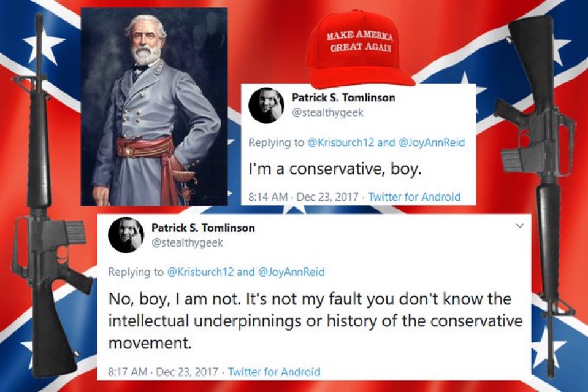The height and width of the screenshot is (392, 588).
Task: Click the red Make America Great Again hat
Action: (x=359, y=48)
